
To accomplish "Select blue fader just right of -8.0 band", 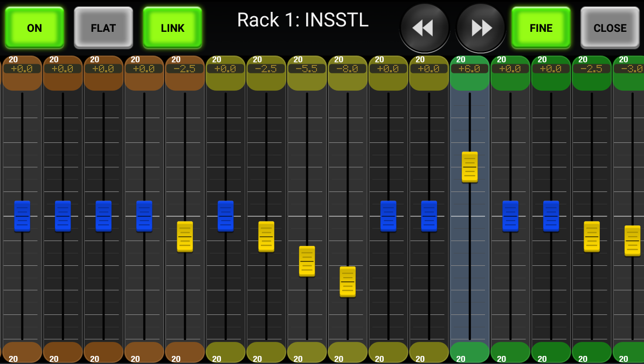I will 388,216.
